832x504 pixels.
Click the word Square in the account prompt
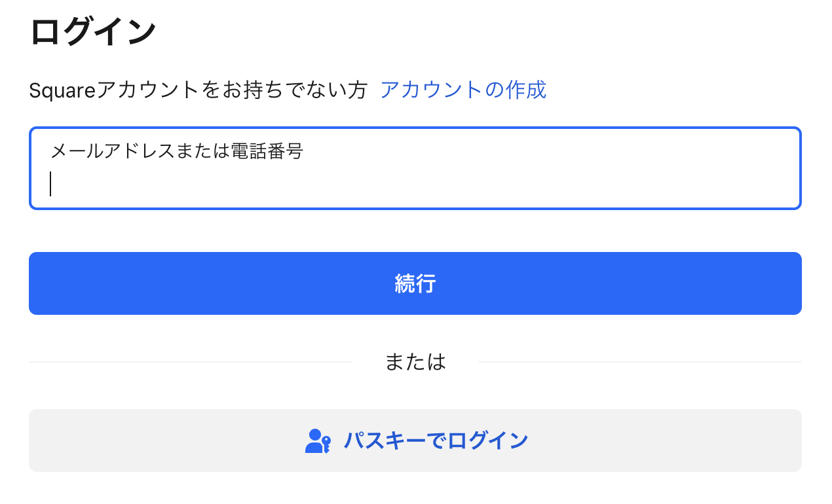point(62,90)
